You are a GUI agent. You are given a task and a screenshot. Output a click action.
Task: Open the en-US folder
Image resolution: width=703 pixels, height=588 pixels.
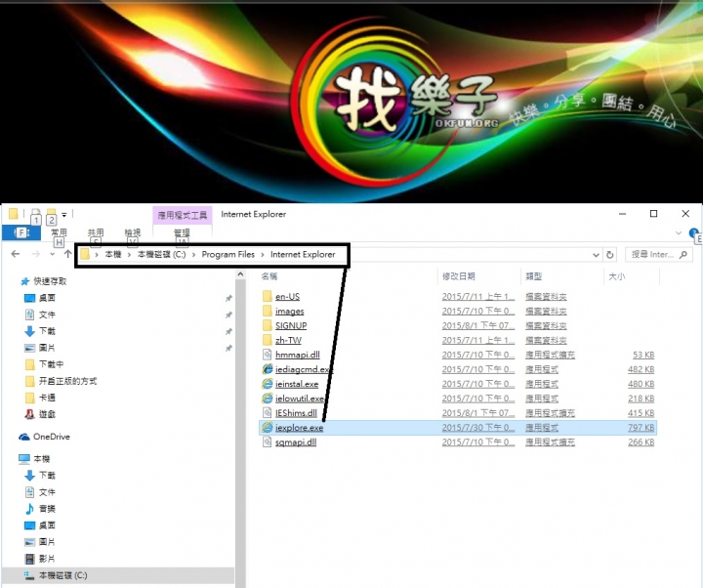[287, 297]
